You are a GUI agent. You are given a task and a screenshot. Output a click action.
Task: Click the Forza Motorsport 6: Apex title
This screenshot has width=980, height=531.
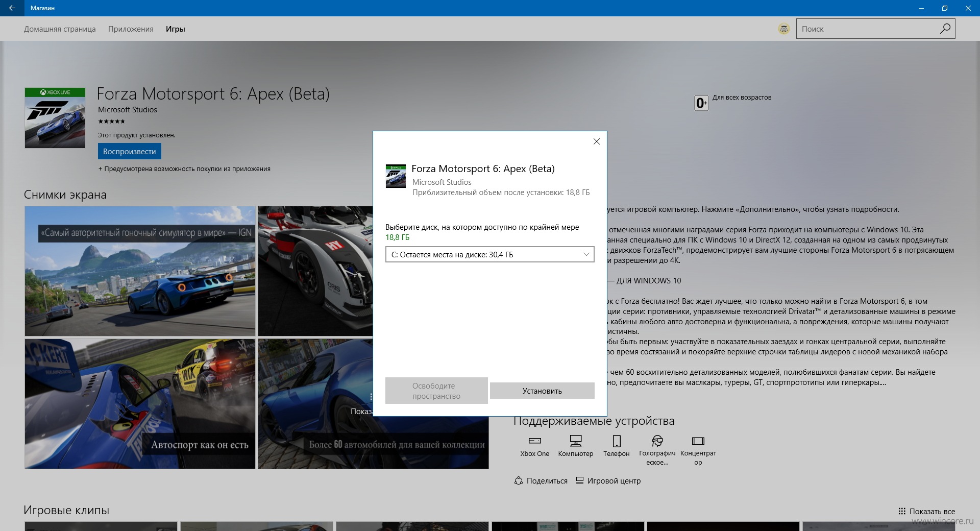click(x=213, y=94)
